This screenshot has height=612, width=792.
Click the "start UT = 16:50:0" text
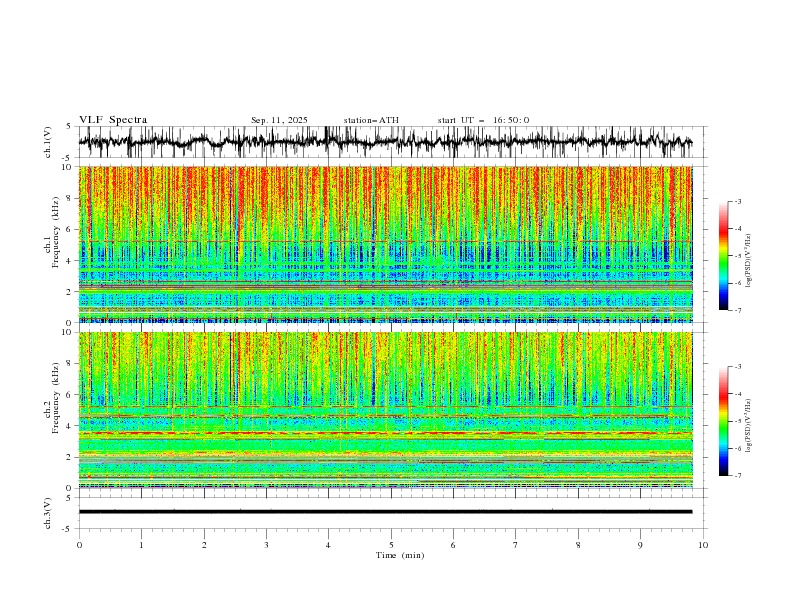(483, 120)
